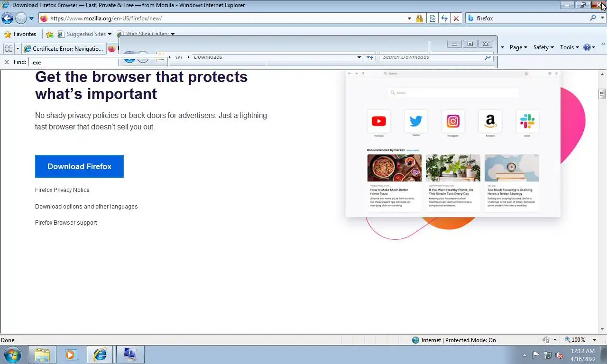This screenshot has height=364, width=607.
Task: Click the 100% zoom level button
Action: pyautogui.click(x=575, y=340)
